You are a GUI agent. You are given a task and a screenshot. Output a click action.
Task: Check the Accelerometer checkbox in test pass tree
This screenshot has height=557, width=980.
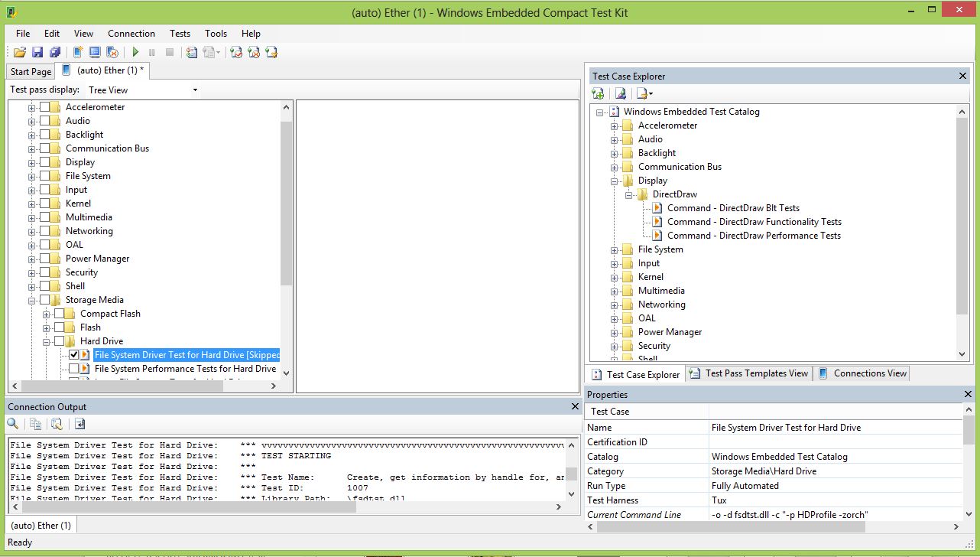(44, 107)
